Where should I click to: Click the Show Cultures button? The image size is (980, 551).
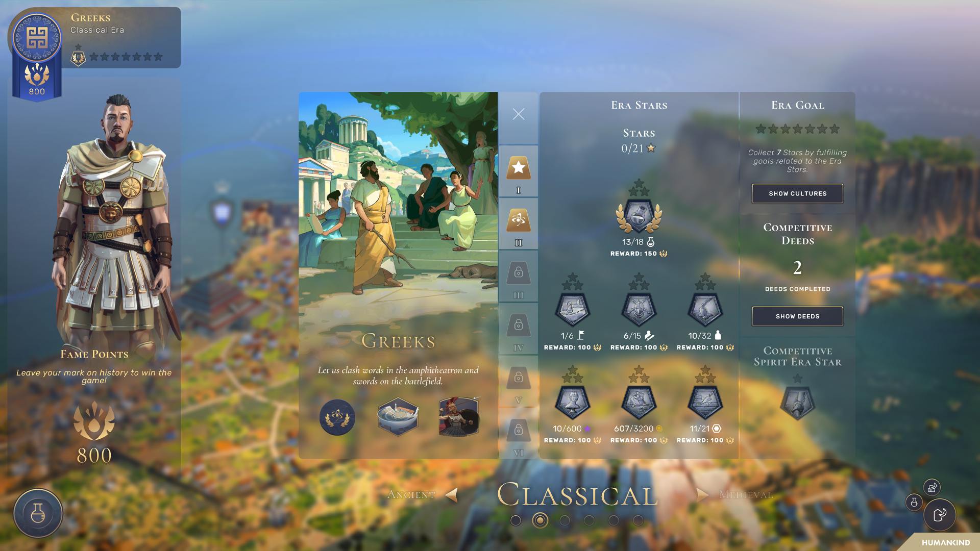[x=797, y=193]
